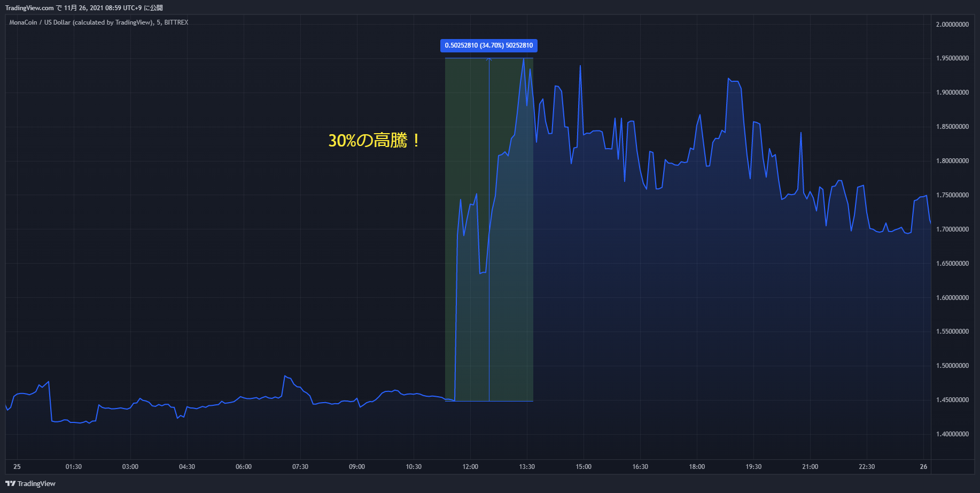980x493 pixels.
Task: Click the 1.75000000 price axis label
Action: coord(952,195)
